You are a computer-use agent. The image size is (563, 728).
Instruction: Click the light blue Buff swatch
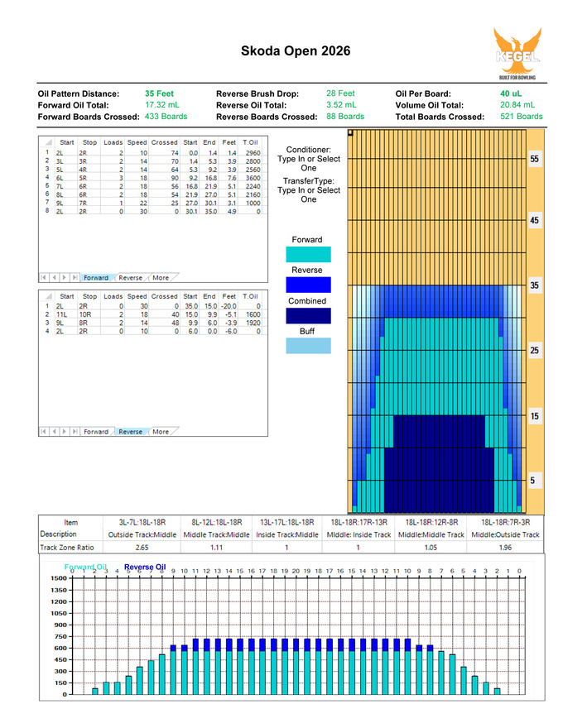pyautogui.click(x=308, y=347)
